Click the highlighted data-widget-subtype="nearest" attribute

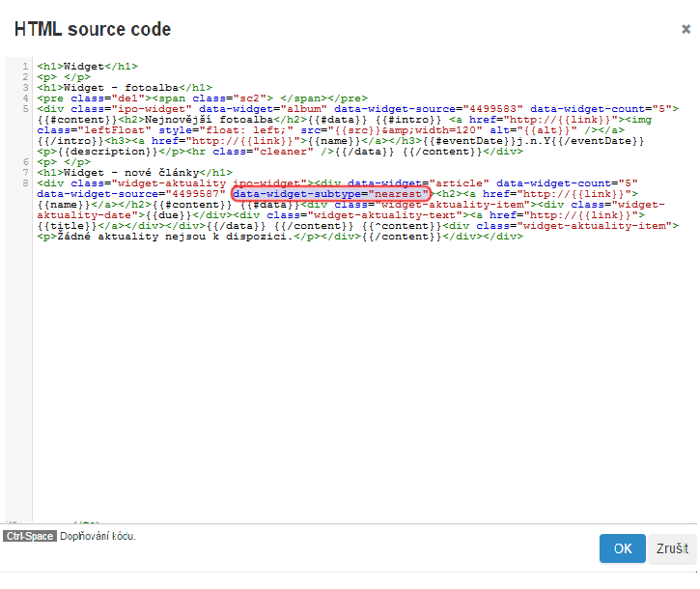(x=330, y=194)
